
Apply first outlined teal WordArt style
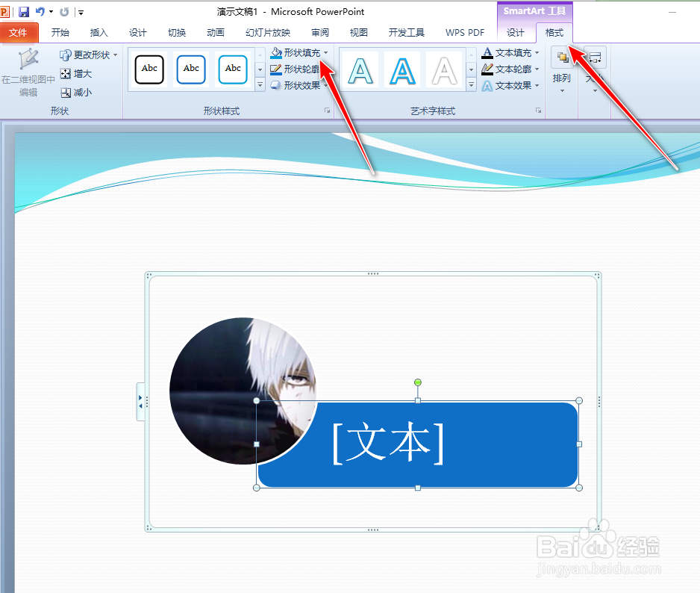(x=360, y=71)
